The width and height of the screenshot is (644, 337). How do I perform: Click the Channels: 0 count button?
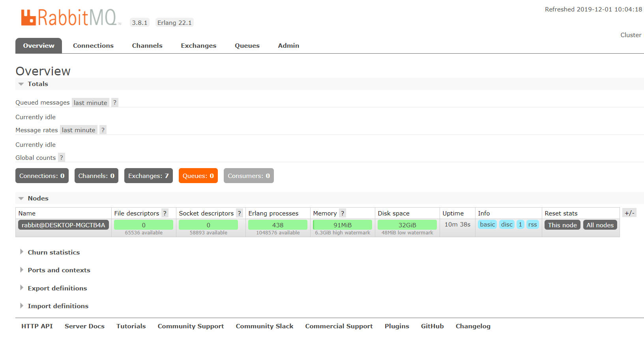(96, 176)
